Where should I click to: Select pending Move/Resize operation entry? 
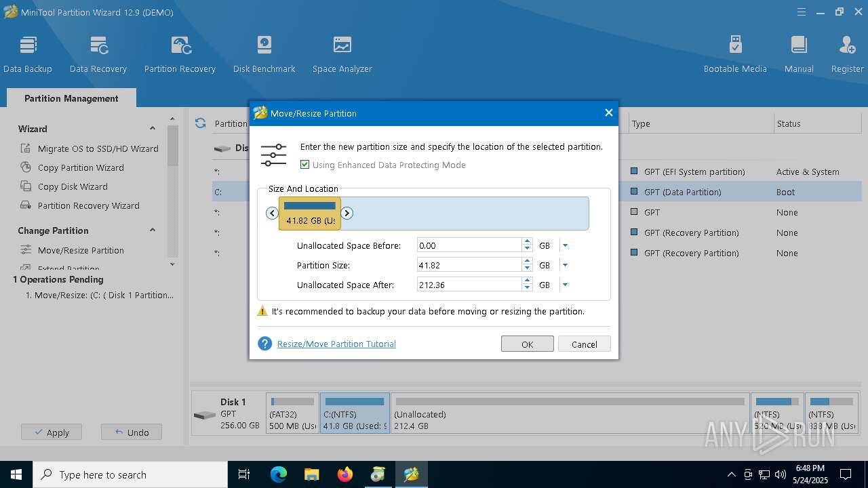[x=100, y=296]
